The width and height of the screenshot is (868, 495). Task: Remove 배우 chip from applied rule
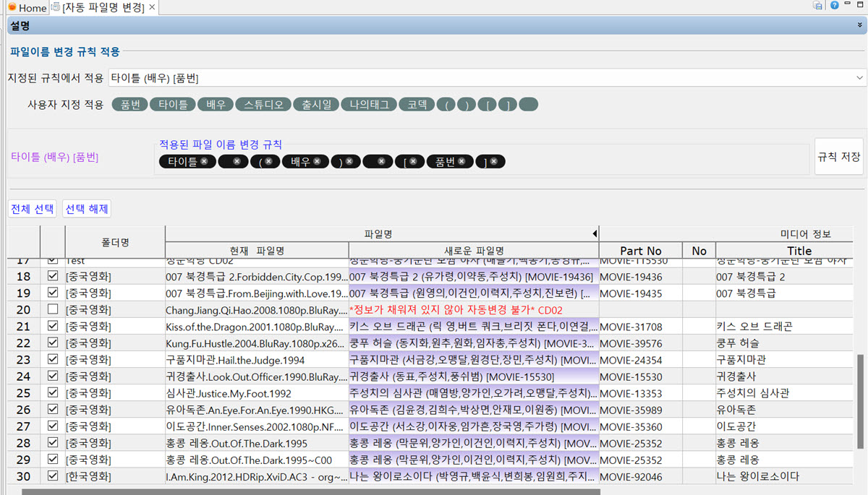(316, 162)
